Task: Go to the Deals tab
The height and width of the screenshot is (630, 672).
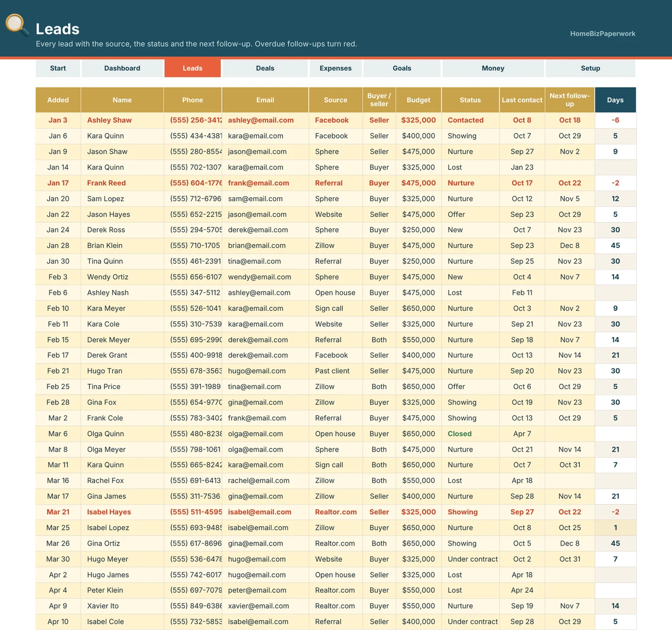Action: [265, 68]
